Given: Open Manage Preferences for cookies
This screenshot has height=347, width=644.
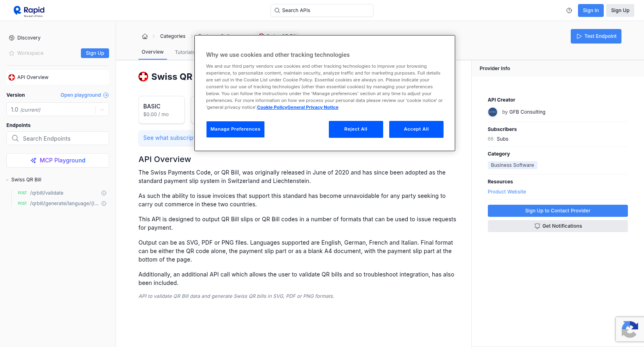Looking at the screenshot, I should (x=235, y=129).
